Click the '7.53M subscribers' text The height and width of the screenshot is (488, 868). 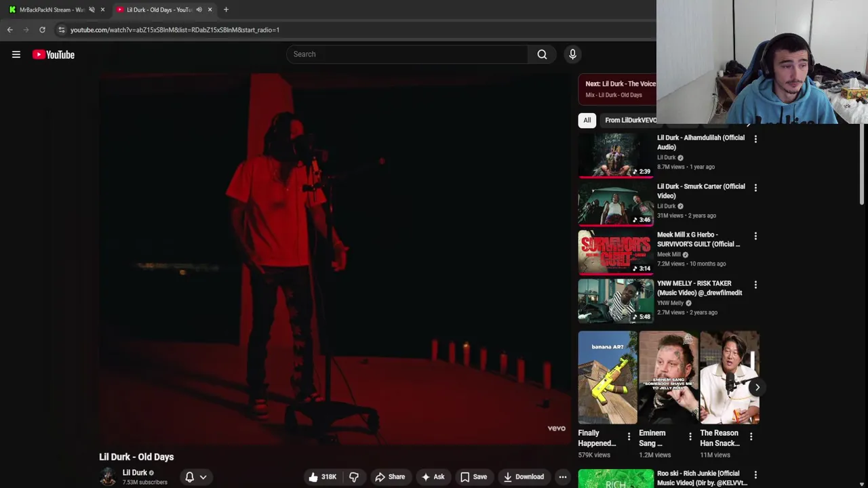(145, 483)
